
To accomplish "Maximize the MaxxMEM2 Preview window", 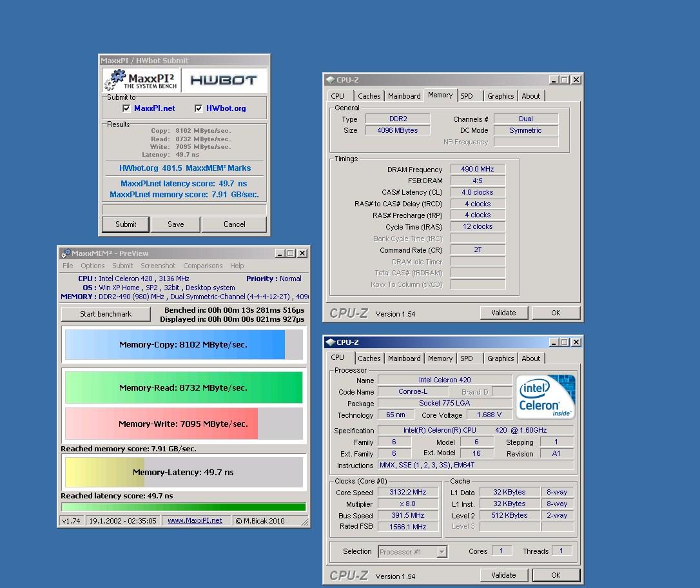I will [x=291, y=253].
